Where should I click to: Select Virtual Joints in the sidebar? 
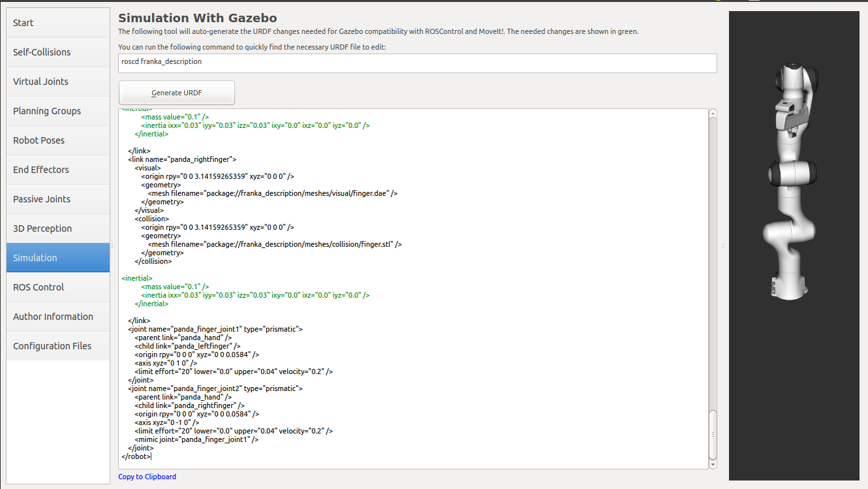58,82
